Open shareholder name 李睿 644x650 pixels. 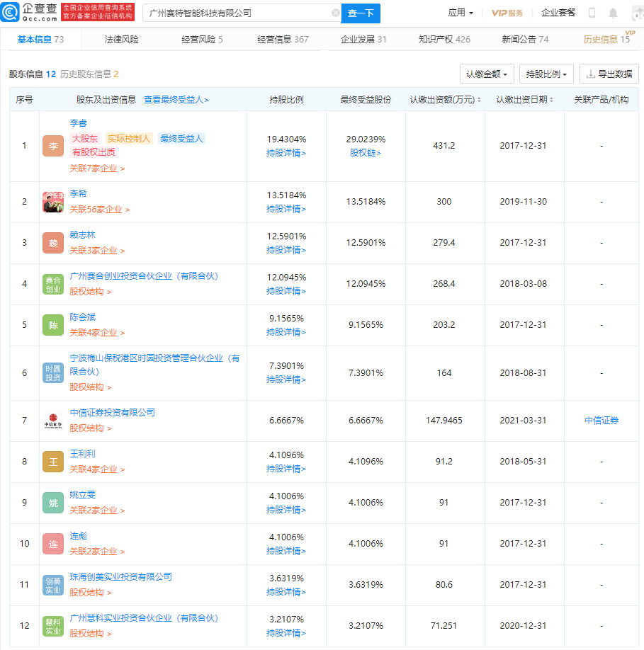79,123
